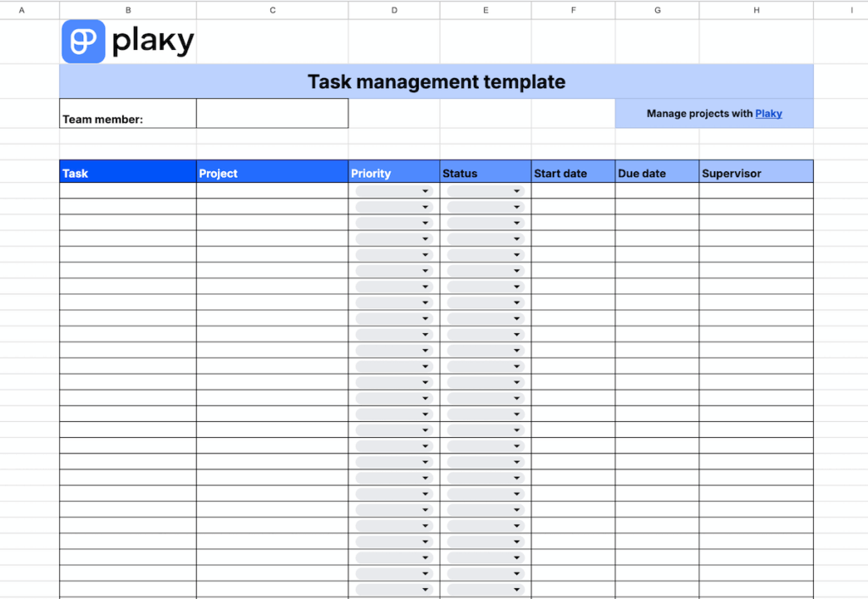Click the Task management template title cell

[x=436, y=81]
